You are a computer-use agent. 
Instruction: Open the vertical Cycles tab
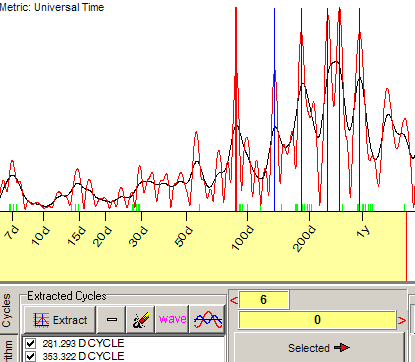tap(7, 310)
